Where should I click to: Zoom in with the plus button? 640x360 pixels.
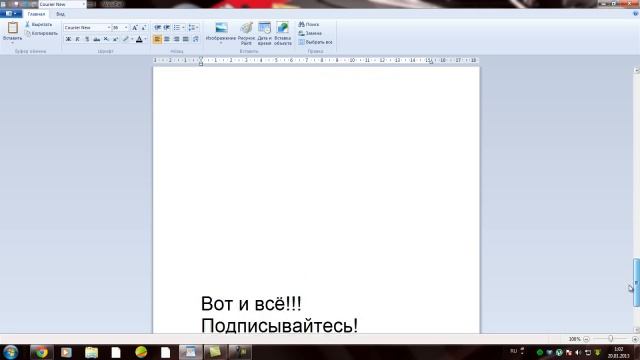point(635,339)
